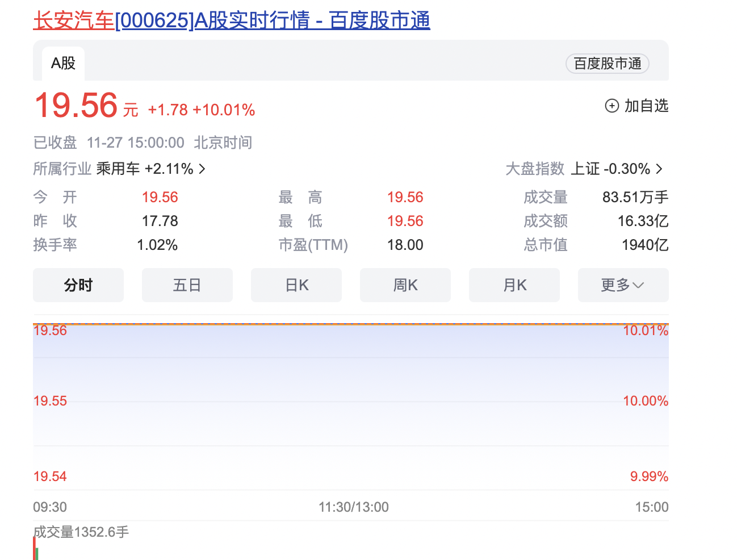Click the 所属行业 label
Viewport: 737px width, 560px height.
62,169
